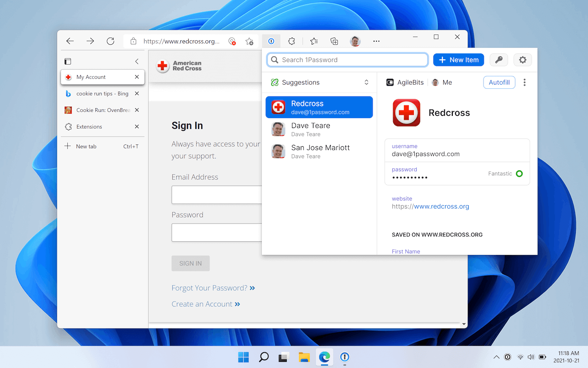Screen dimensions: 588x368
Task: Click the AgileBits vault icon
Action: pos(390,82)
